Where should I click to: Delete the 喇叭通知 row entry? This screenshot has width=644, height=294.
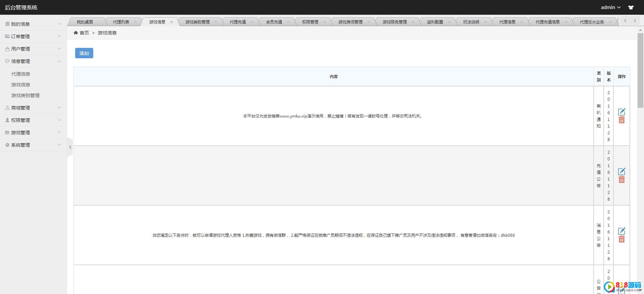(x=622, y=120)
